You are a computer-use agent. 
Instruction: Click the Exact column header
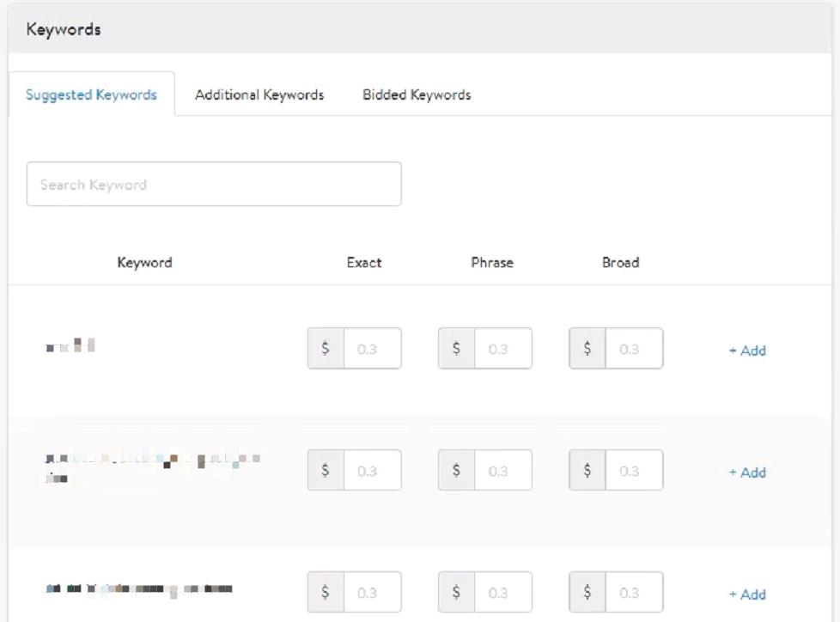(364, 263)
